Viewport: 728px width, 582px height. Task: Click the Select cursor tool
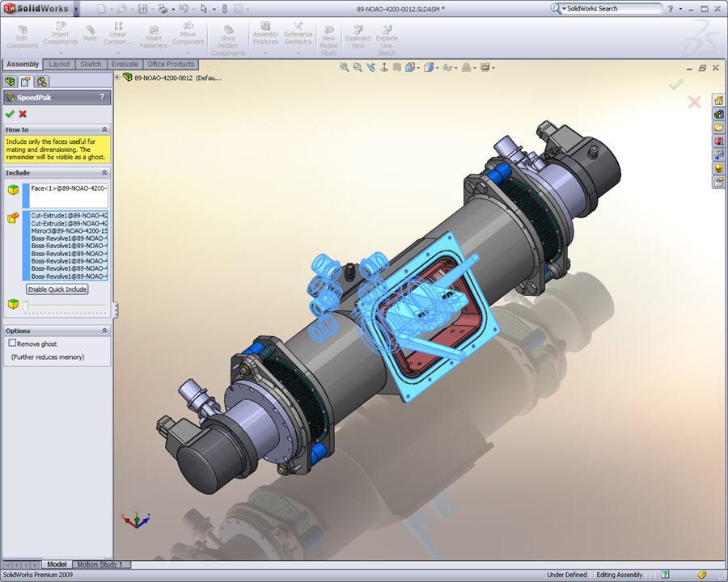pyautogui.click(x=204, y=8)
